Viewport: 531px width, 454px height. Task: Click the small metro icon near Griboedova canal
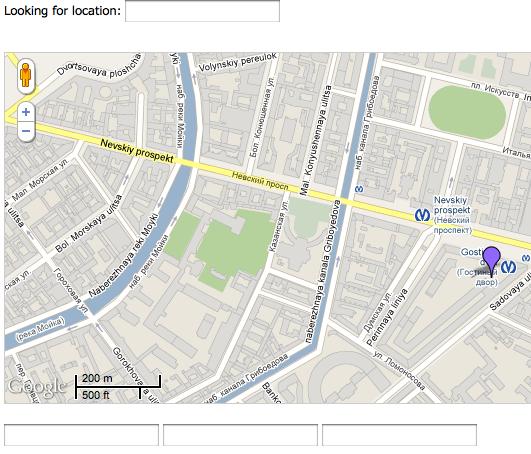(359, 189)
